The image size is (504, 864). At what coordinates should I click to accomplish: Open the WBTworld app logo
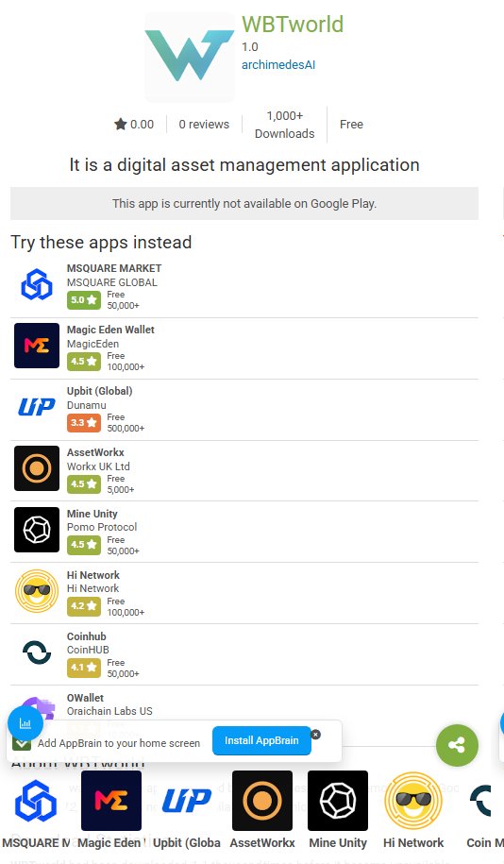(190, 58)
